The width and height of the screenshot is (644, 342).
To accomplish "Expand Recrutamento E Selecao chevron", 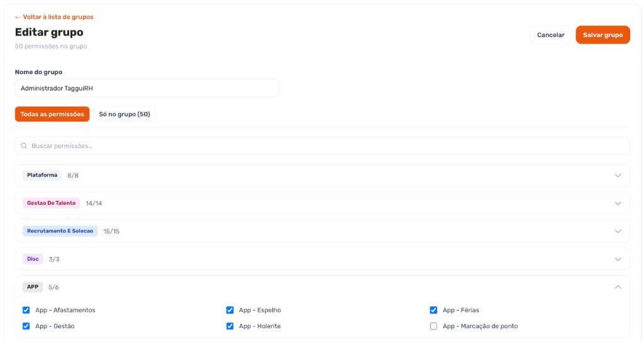I will [x=618, y=231].
